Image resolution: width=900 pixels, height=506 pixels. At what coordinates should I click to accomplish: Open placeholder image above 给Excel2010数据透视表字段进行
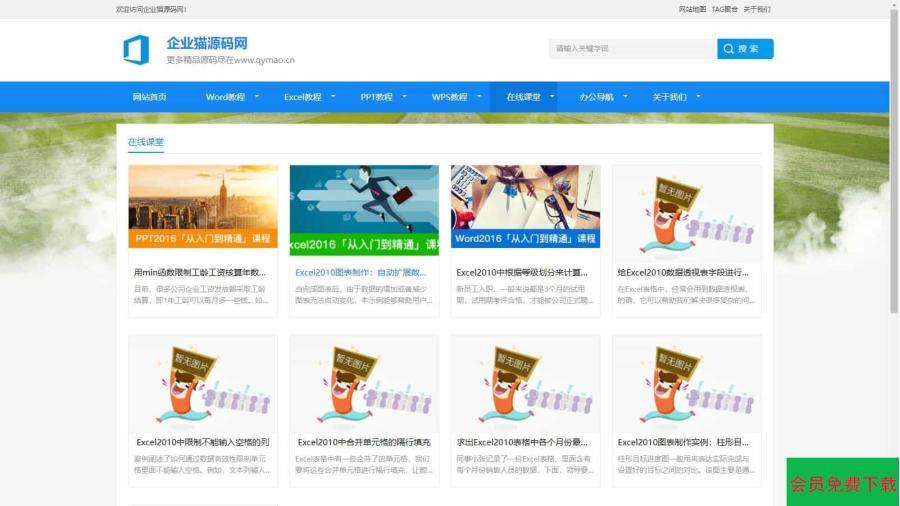[x=687, y=215]
